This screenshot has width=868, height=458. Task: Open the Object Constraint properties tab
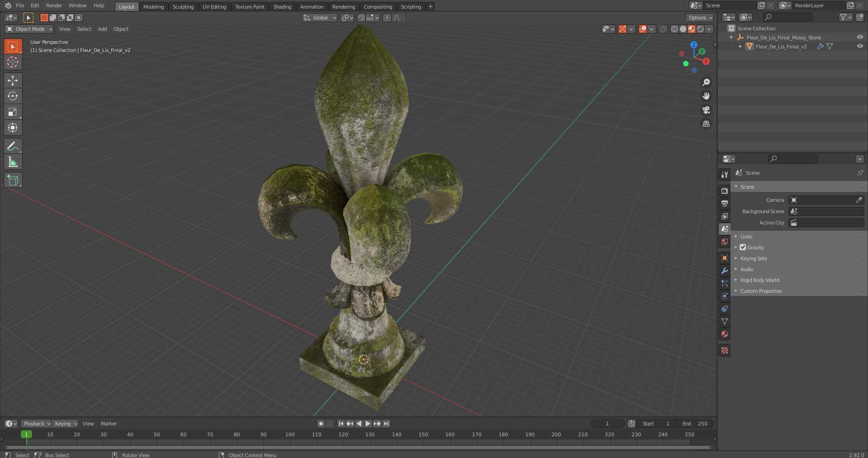tap(725, 309)
